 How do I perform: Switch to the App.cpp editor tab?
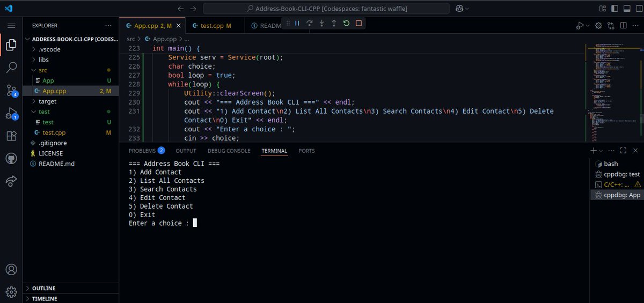click(x=152, y=25)
